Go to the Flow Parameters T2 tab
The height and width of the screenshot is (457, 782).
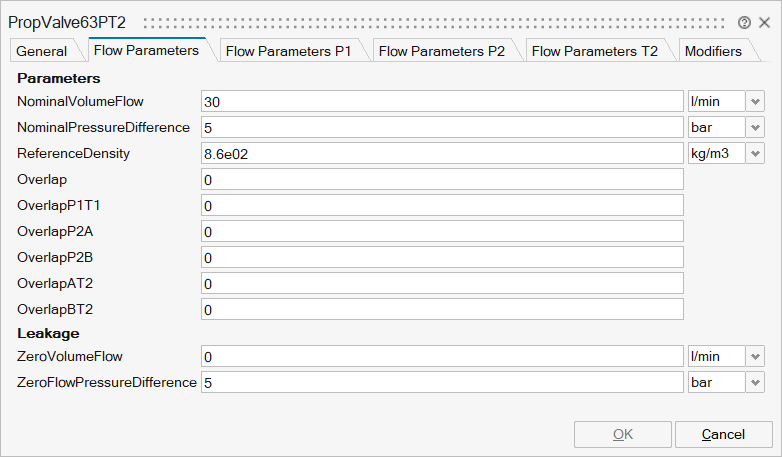(594, 51)
